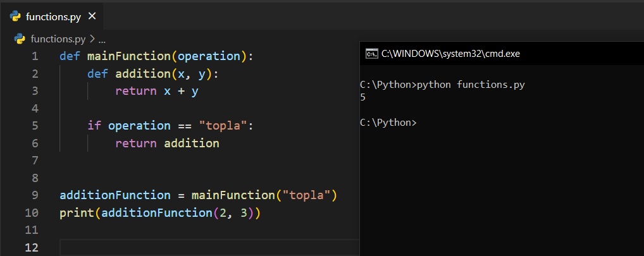Click the C:\WINDOWS\system32\cmd.exe title text
Screen dimensions: 644x256
tap(450, 54)
